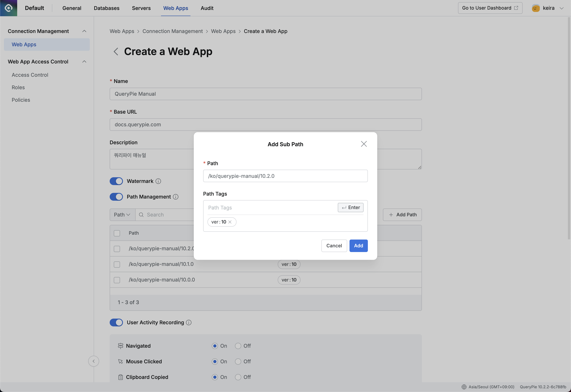Click the close X icon on Add Sub Path dialog
This screenshot has height=392, width=571.
(x=364, y=144)
